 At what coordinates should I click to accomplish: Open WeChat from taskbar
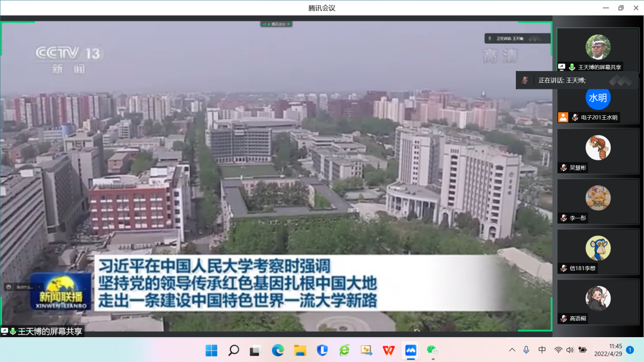click(432, 350)
